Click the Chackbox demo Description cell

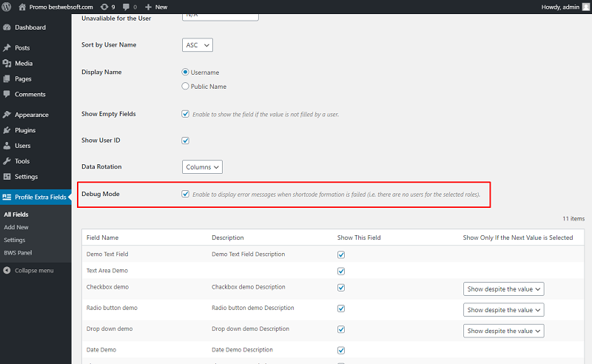(x=249, y=287)
